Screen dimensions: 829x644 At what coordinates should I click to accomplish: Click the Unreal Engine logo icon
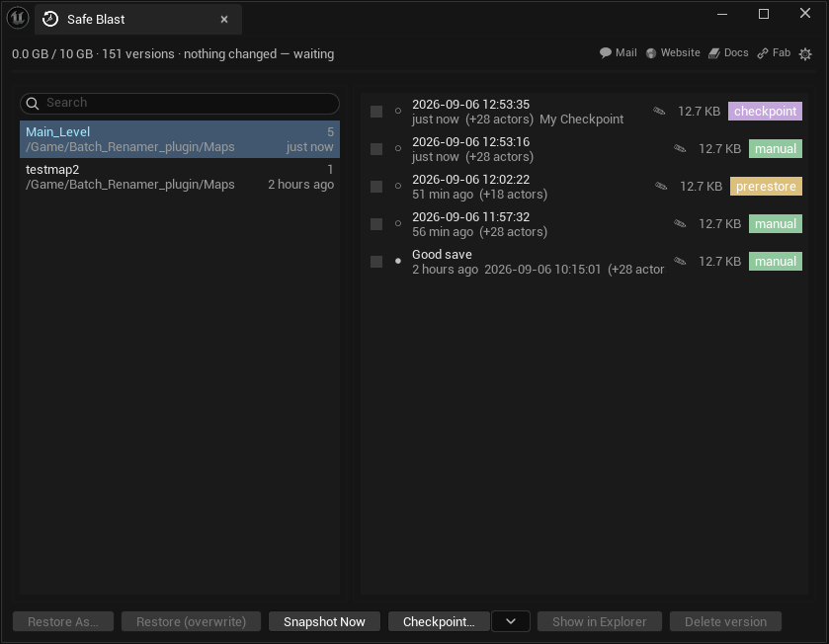tap(18, 18)
